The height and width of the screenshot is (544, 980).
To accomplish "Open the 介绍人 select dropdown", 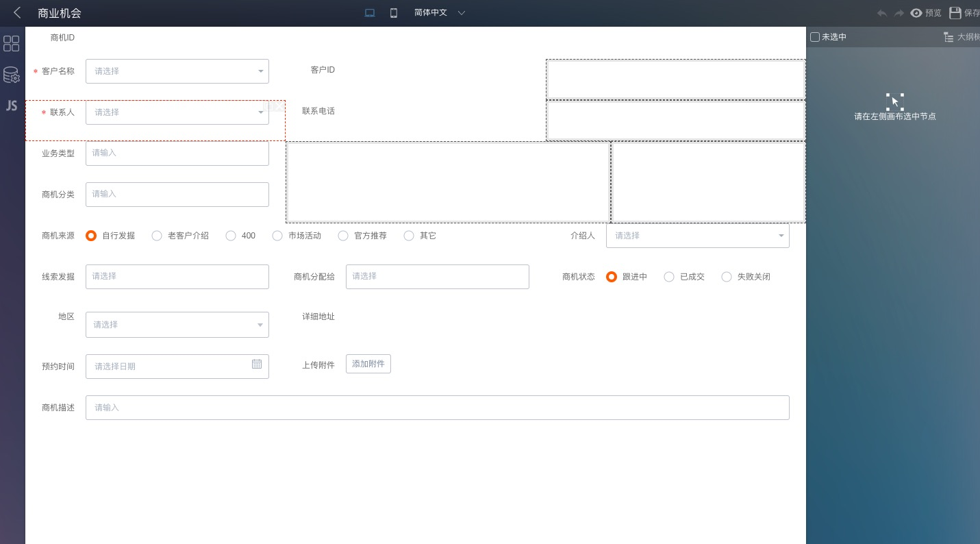I will tap(698, 236).
